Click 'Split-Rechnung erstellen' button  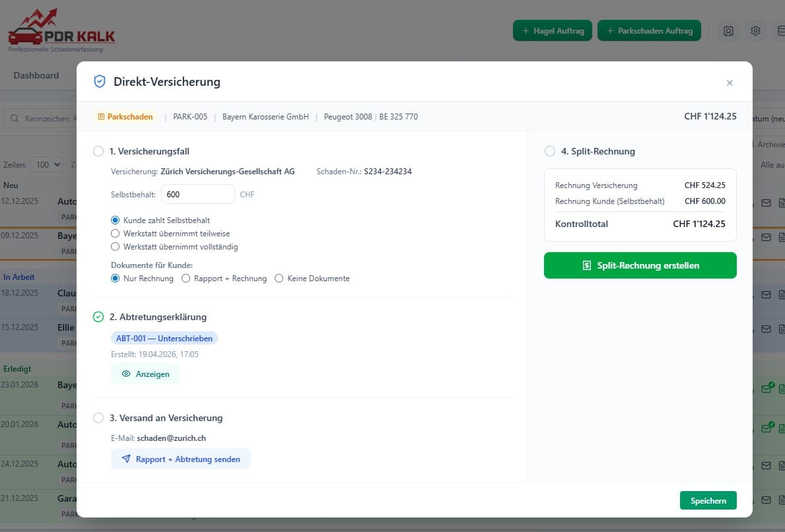[640, 265]
